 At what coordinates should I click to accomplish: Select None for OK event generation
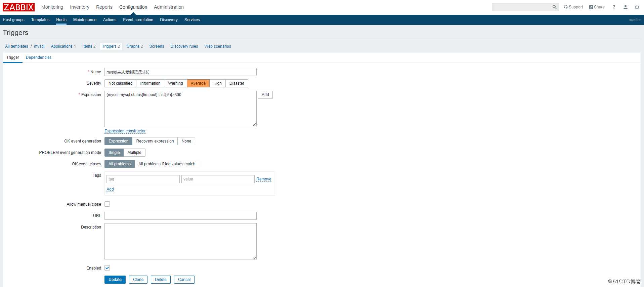(x=186, y=141)
